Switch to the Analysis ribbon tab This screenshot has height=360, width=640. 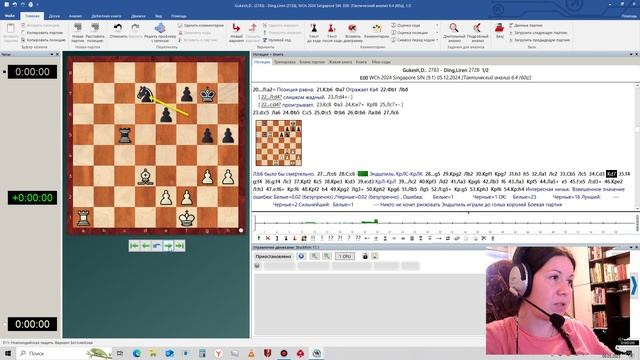coord(75,16)
